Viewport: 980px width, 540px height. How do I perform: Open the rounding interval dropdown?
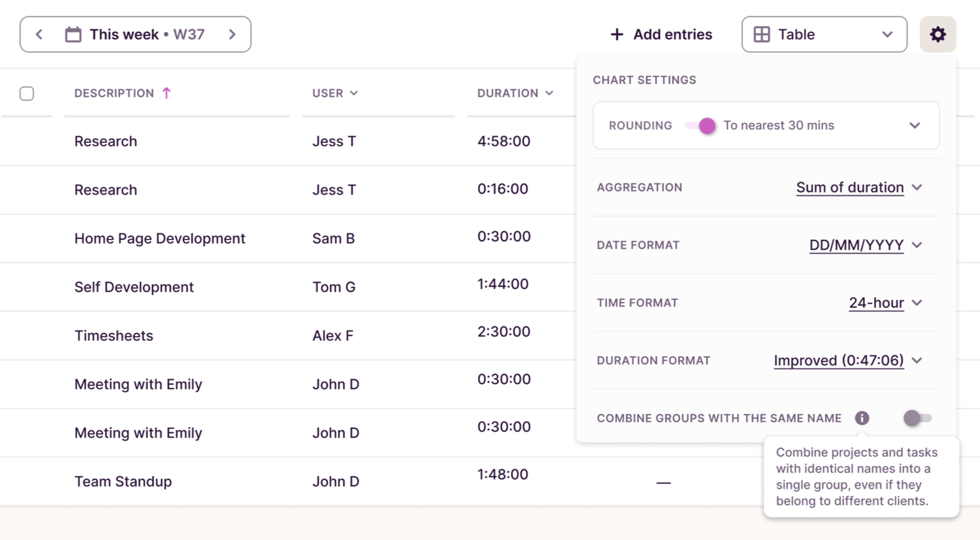[914, 125]
